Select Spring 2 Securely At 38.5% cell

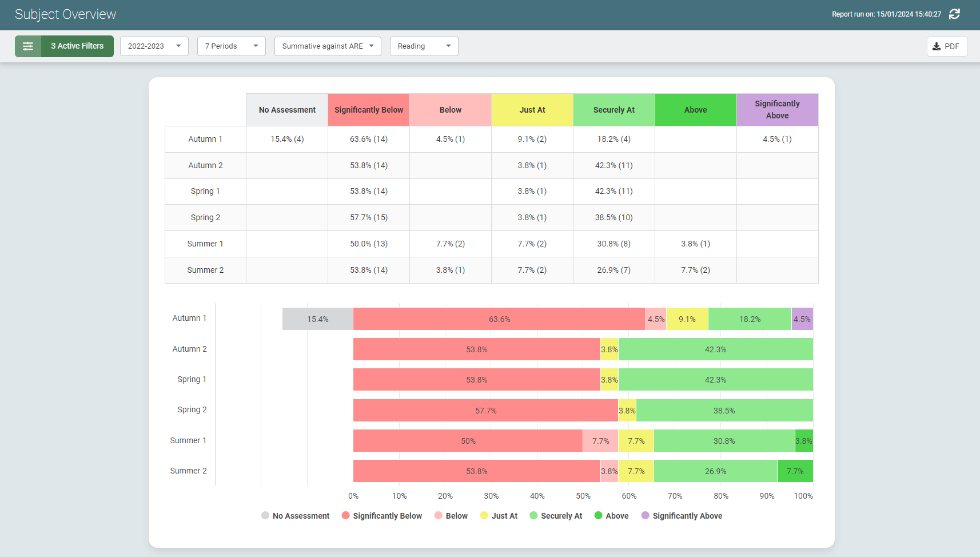(x=614, y=217)
